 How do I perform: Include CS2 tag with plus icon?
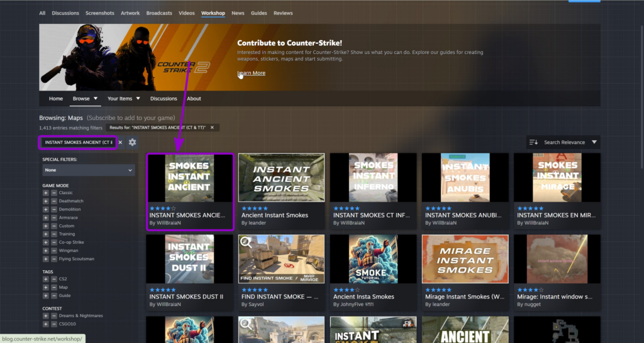click(45, 279)
